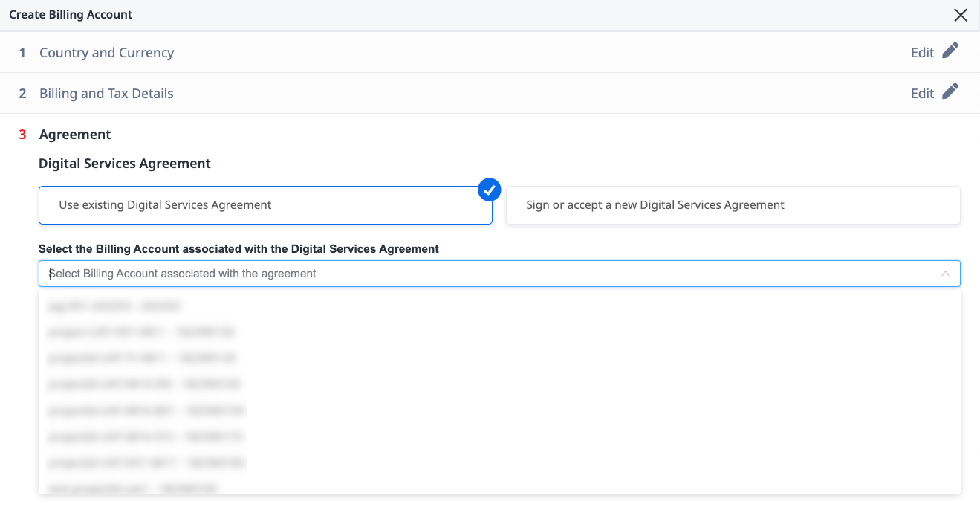The width and height of the screenshot is (980, 513).
Task: Click the blue checkmark badge on selected agreement
Action: click(489, 190)
